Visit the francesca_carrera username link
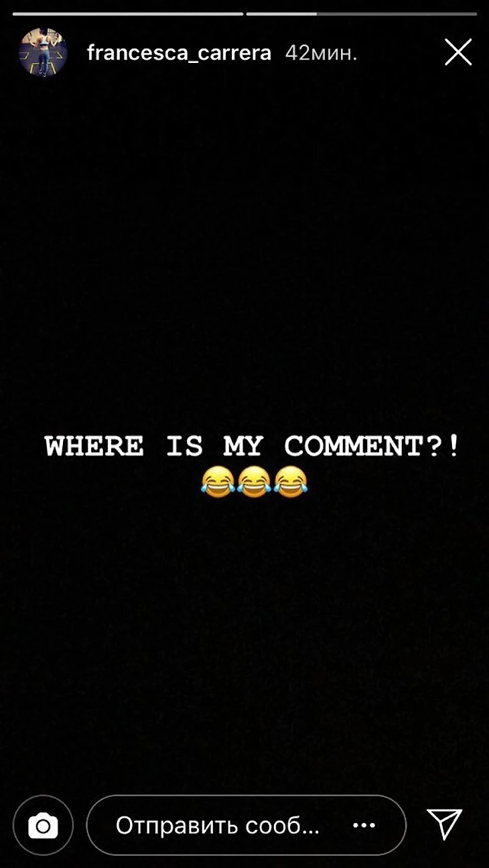 pyautogui.click(x=179, y=54)
